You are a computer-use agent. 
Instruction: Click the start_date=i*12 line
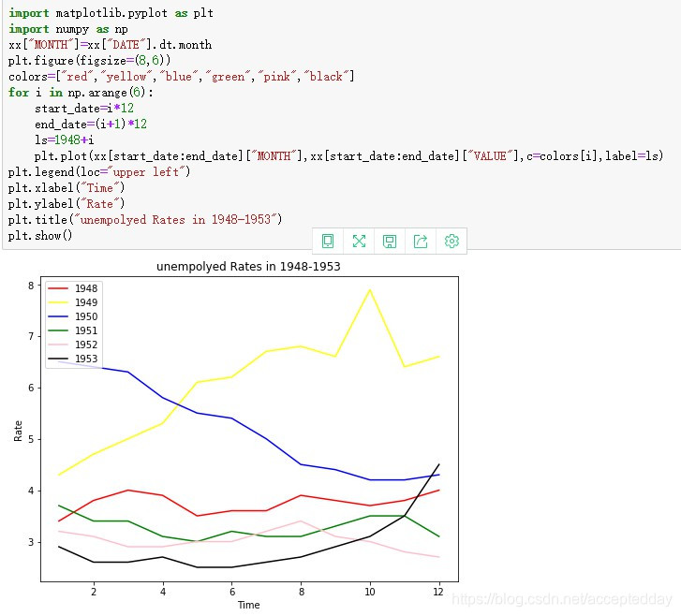(84, 108)
